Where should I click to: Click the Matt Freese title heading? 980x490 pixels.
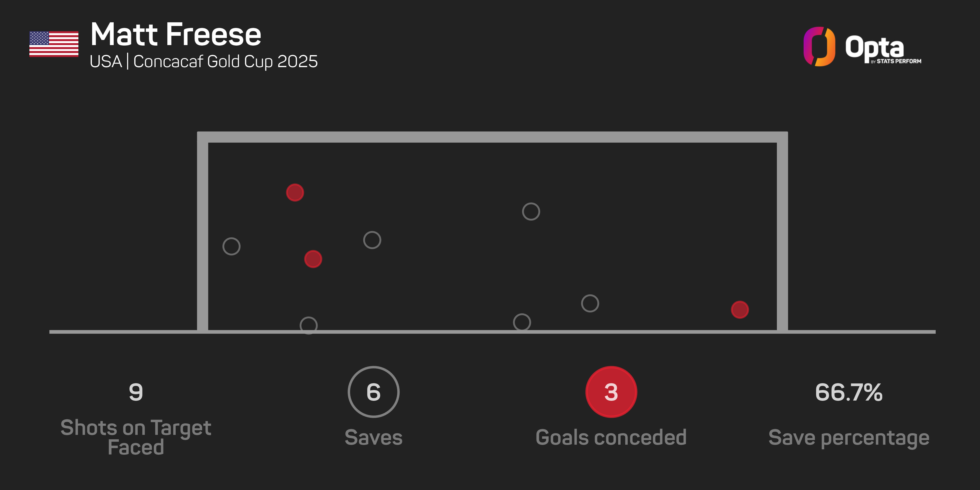(176, 35)
